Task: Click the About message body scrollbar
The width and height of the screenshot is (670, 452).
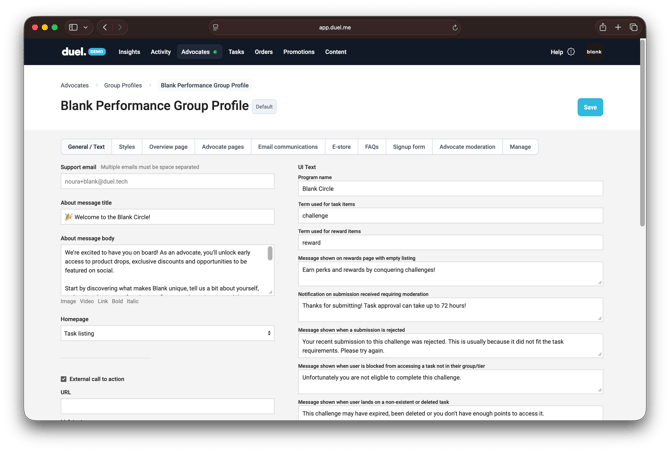Action: 270,256
